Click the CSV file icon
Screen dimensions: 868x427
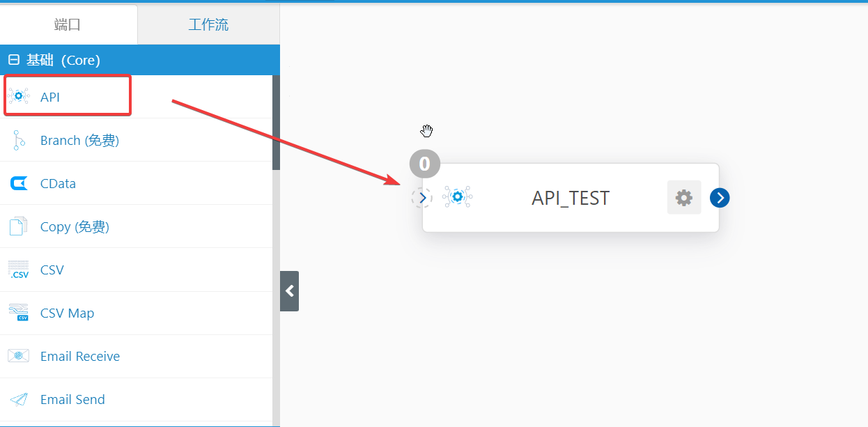pos(19,270)
